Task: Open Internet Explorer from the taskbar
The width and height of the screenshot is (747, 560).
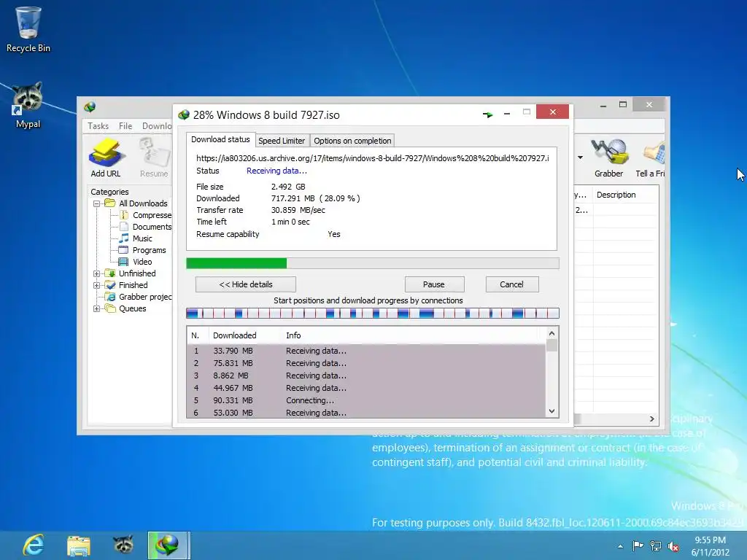Action: [34, 545]
